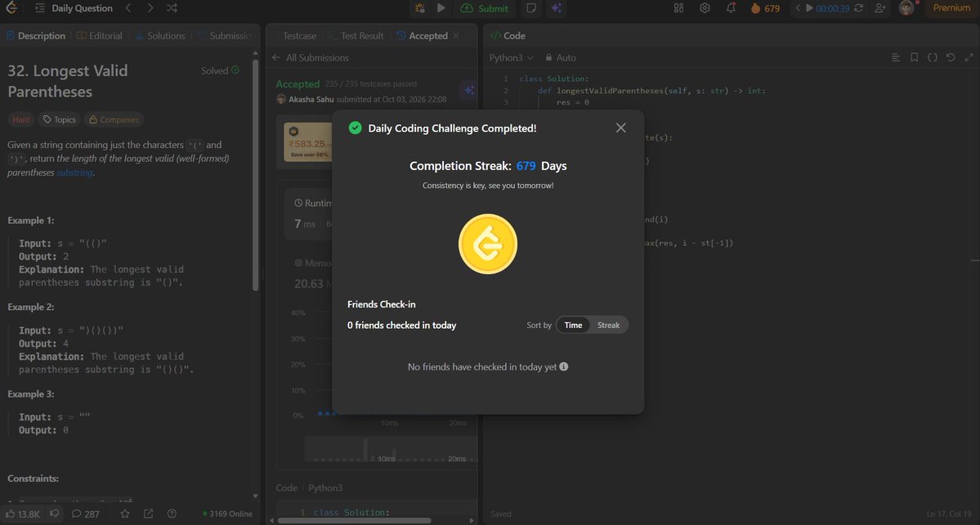Dislike the problem with thumbs down
Viewport: 980px width, 525px height.
(x=55, y=514)
